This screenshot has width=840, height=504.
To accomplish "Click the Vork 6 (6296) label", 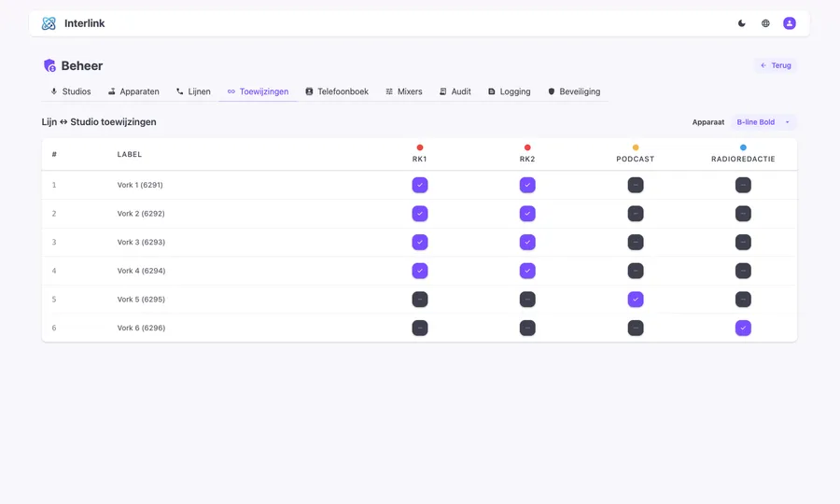I will coord(141,328).
